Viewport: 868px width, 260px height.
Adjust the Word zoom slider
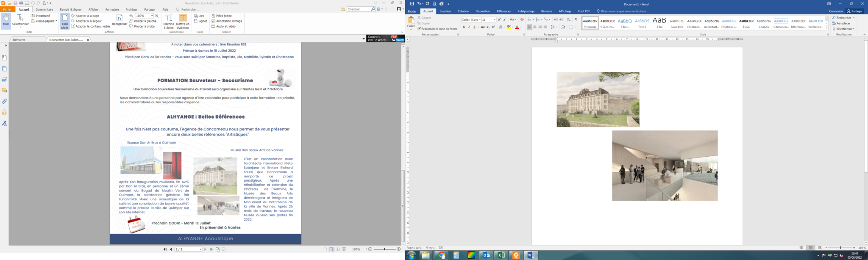[x=840, y=248]
